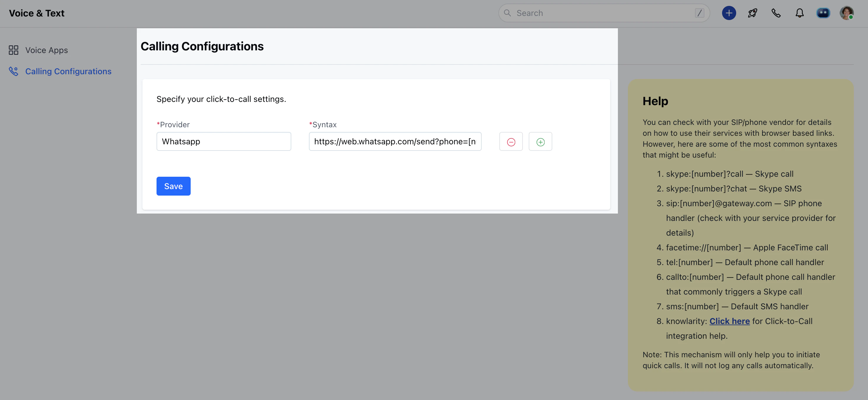The image size is (868, 400).
Task: Click the *Syntax field label
Action: click(323, 125)
